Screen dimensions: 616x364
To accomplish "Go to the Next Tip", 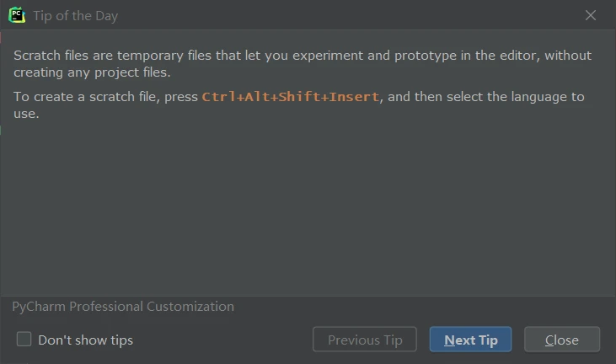I will pyautogui.click(x=470, y=340).
